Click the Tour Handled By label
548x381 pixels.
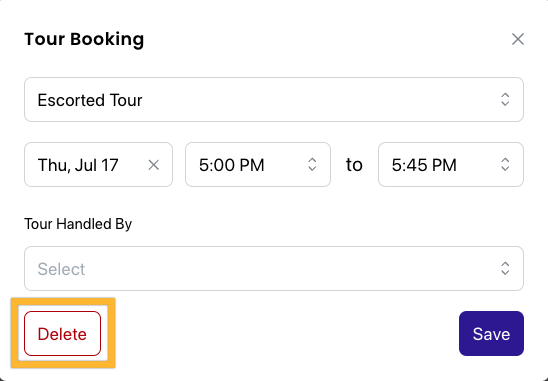pyautogui.click(x=78, y=224)
